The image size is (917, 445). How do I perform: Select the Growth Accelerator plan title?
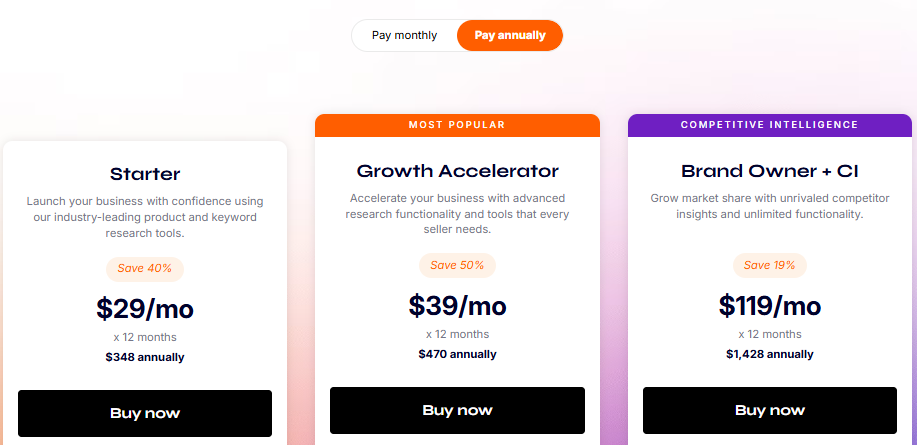coord(457,171)
